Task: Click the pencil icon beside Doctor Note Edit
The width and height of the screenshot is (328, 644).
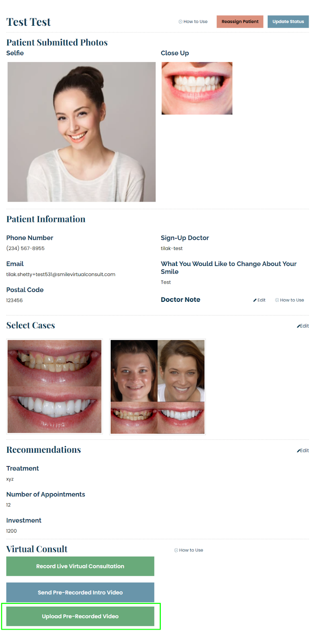Action: [x=255, y=300]
